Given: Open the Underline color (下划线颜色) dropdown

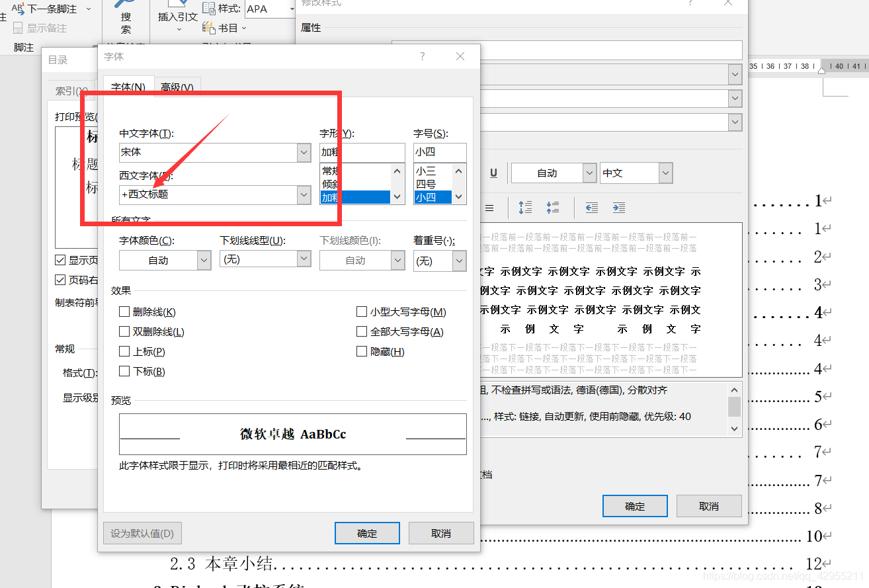Looking at the screenshot, I should 397,261.
